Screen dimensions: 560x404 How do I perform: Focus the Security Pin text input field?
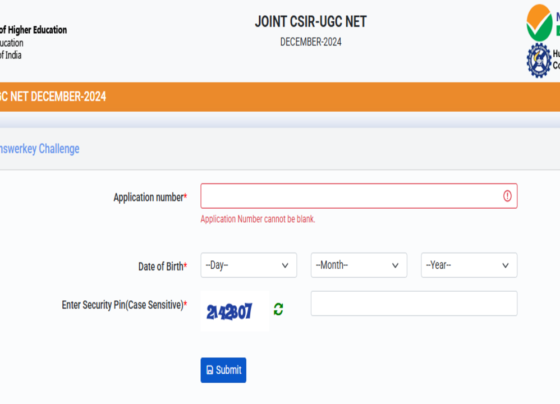(414, 303)
